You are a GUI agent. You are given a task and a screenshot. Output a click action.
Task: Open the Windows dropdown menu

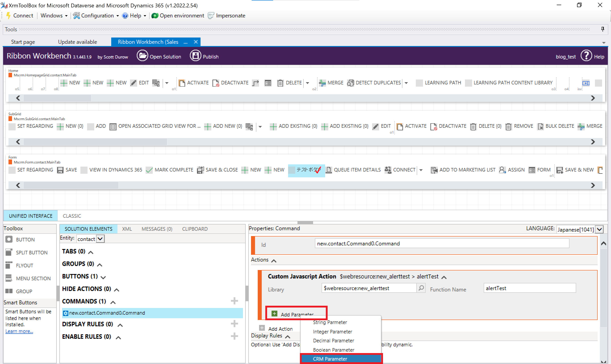54,15
